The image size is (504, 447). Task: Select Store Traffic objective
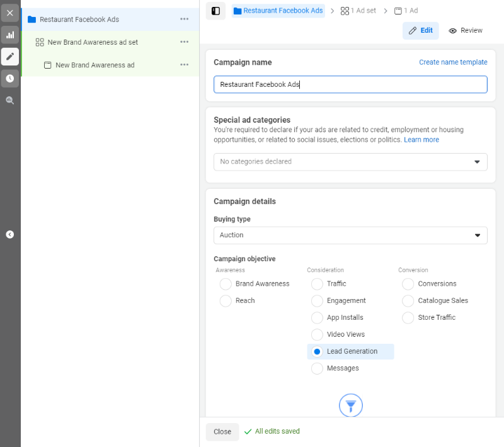[x=408, y=317]
